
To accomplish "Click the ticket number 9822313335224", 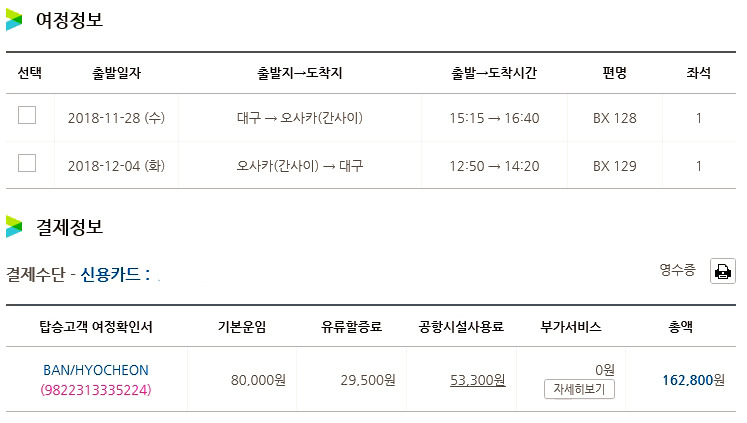I will coord(95,389).
